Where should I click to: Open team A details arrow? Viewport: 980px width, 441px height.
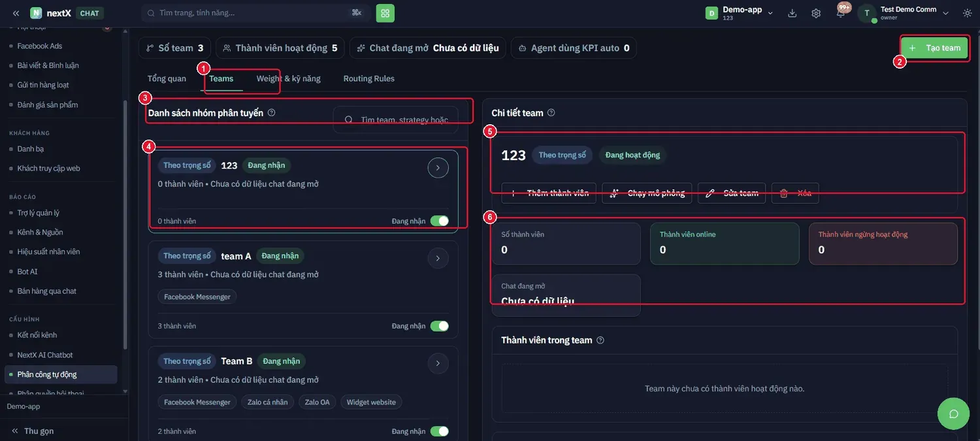click(x=438, y=258)
